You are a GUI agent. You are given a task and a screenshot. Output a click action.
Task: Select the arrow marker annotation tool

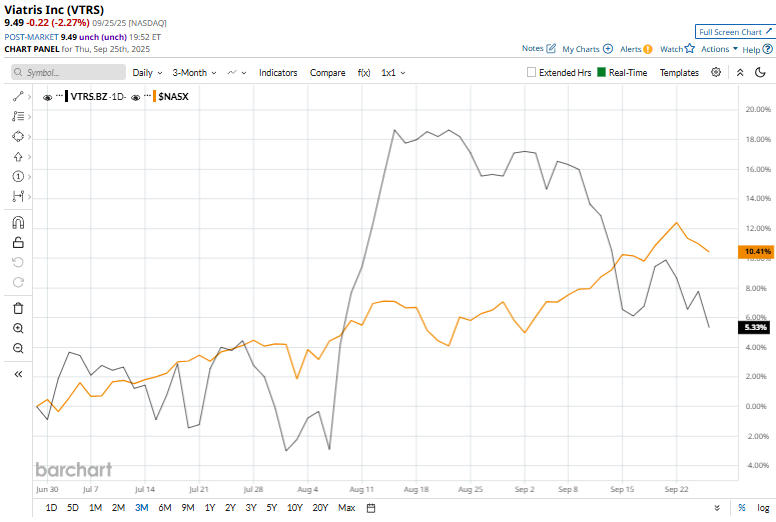[x=18, y=157]
